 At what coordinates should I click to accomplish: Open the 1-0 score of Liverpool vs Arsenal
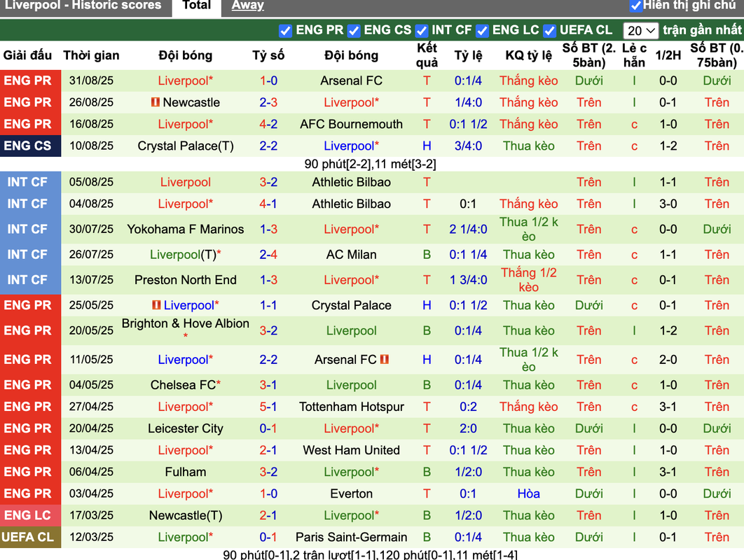point(268,80)
